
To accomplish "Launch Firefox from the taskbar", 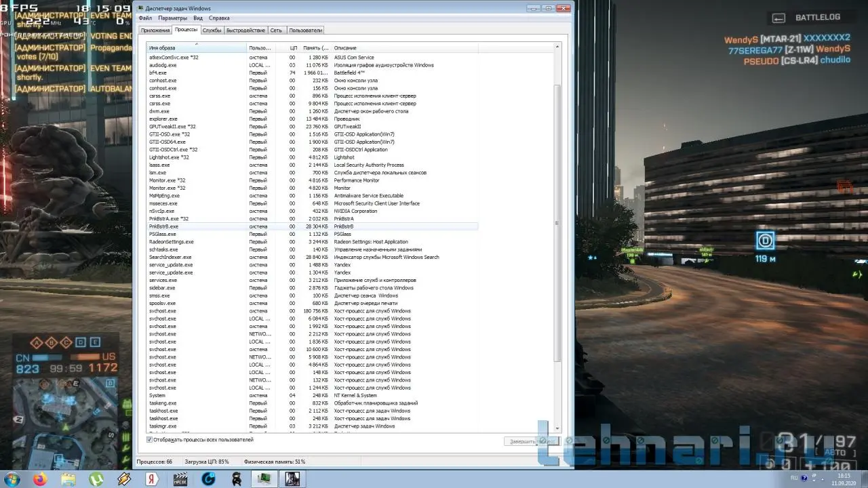I will 39,479.
